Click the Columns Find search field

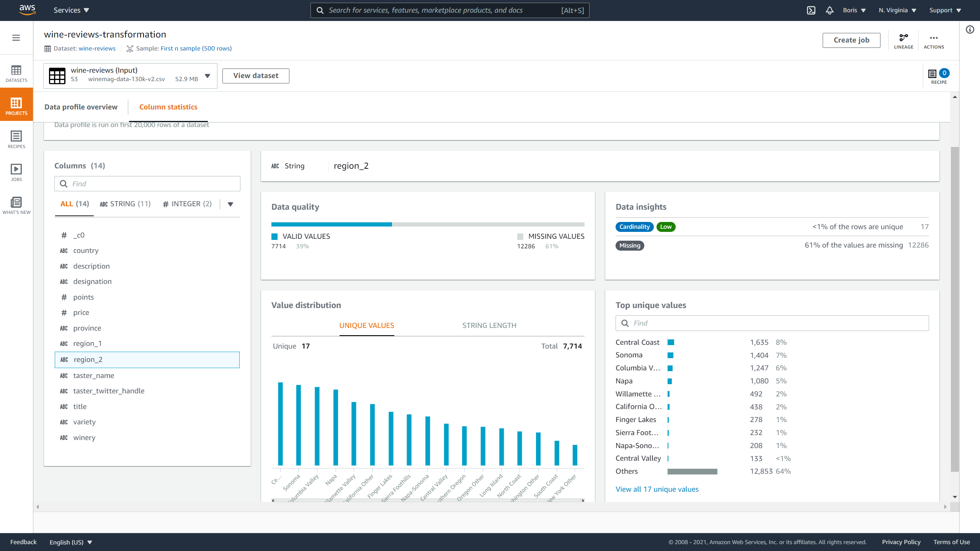point(147,184)
